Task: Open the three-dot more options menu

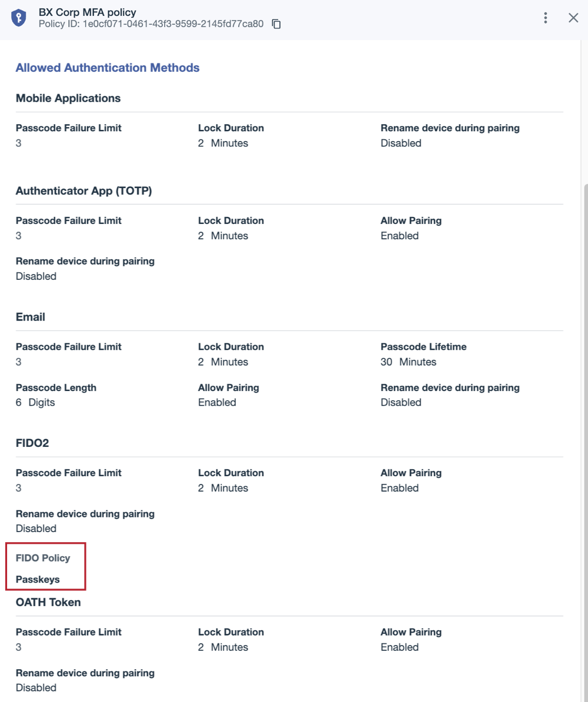Action: point(545,18)
